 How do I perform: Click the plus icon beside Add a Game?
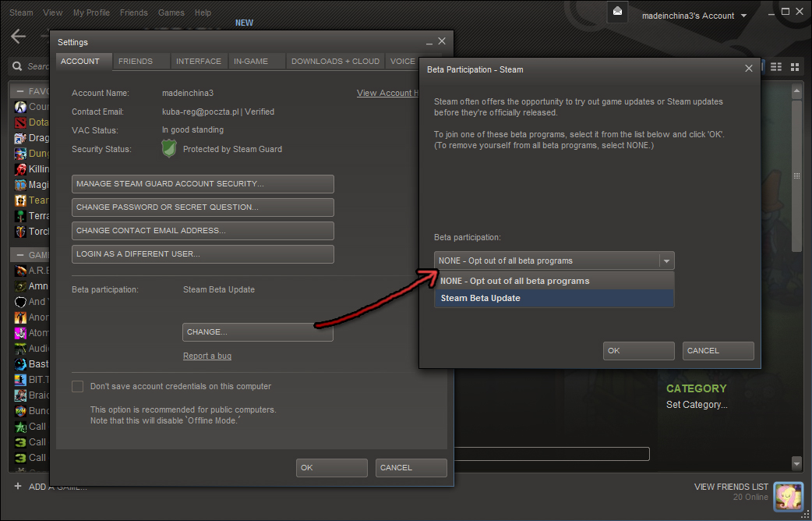pos(18,486)
